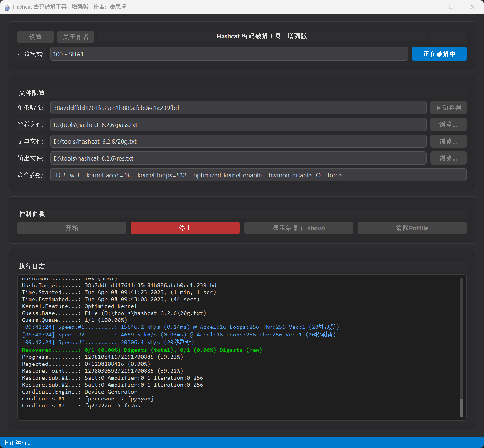Focus the 单条哈希 single hash input field

(x=238, y=108)
